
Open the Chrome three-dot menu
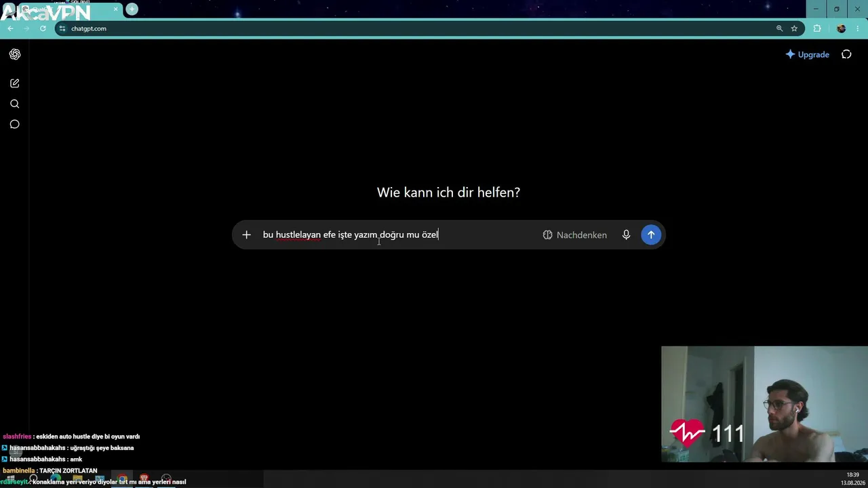tap(858, 28)
